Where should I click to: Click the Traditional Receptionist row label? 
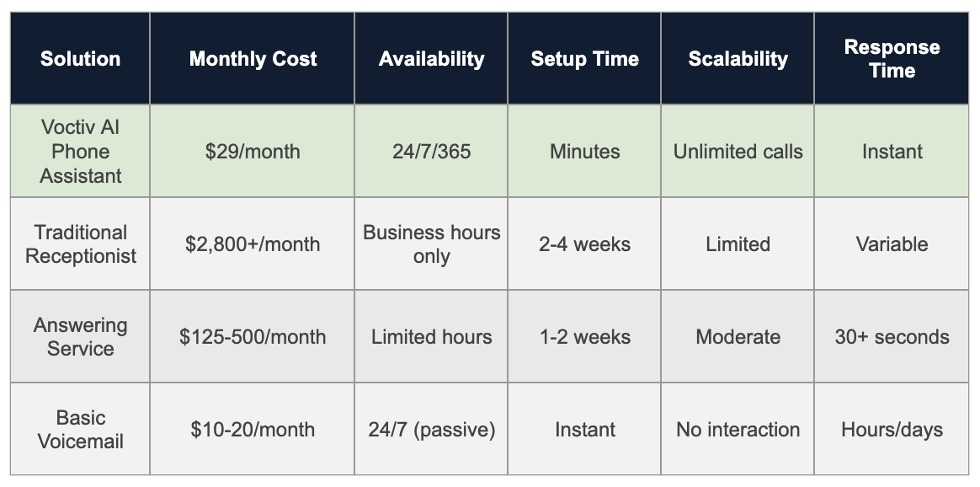tap(81, 244)
